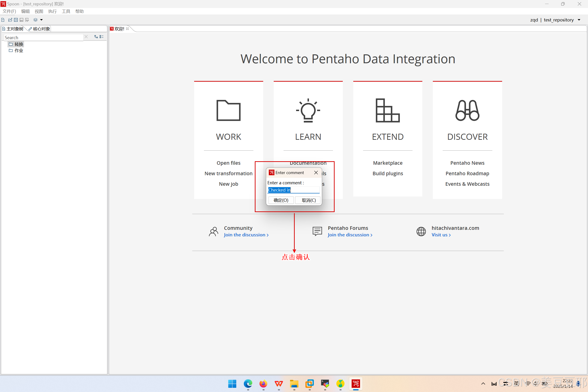Viewport: 588px width, 392px height.
Task: Close the 欢迎! welcome tab
Action: [127, 29]
